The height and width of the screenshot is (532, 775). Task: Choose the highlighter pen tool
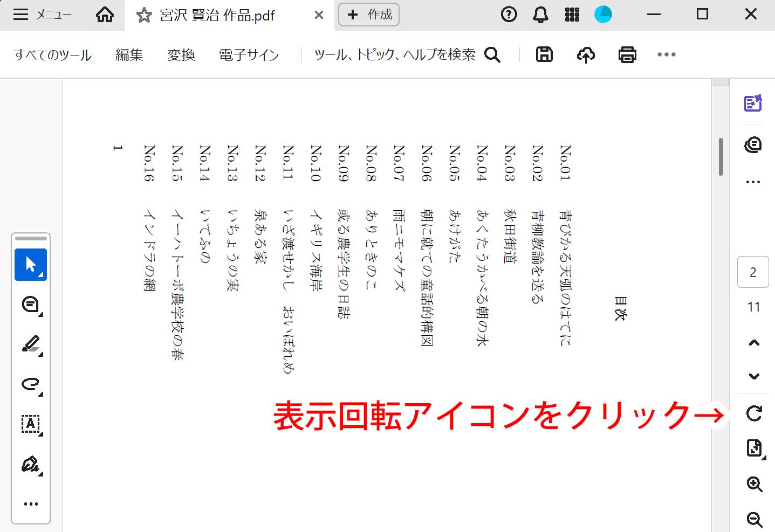pyautogui.click(x=30, y=344)
